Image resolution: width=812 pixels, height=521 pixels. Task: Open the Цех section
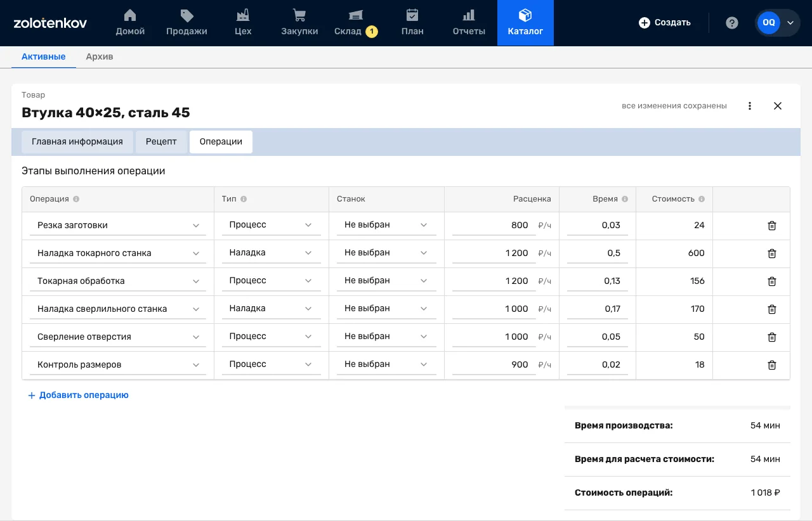coord(243,23)
